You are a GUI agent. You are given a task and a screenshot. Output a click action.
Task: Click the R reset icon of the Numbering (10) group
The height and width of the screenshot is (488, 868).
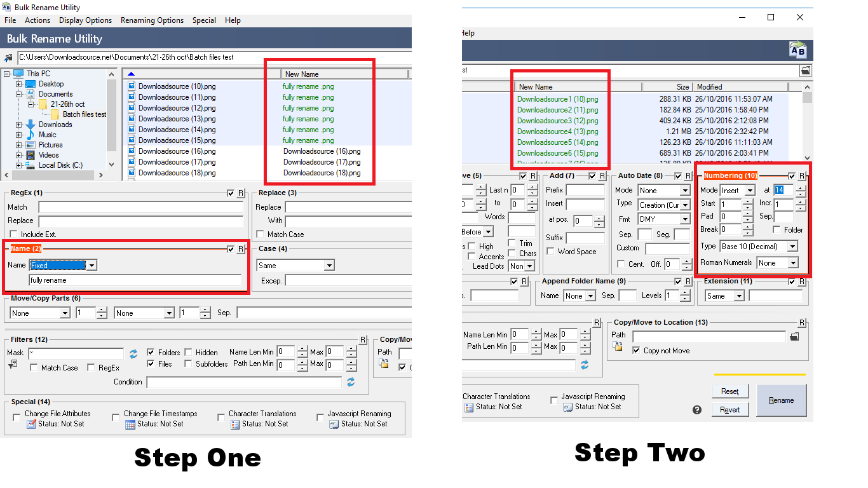803,176
